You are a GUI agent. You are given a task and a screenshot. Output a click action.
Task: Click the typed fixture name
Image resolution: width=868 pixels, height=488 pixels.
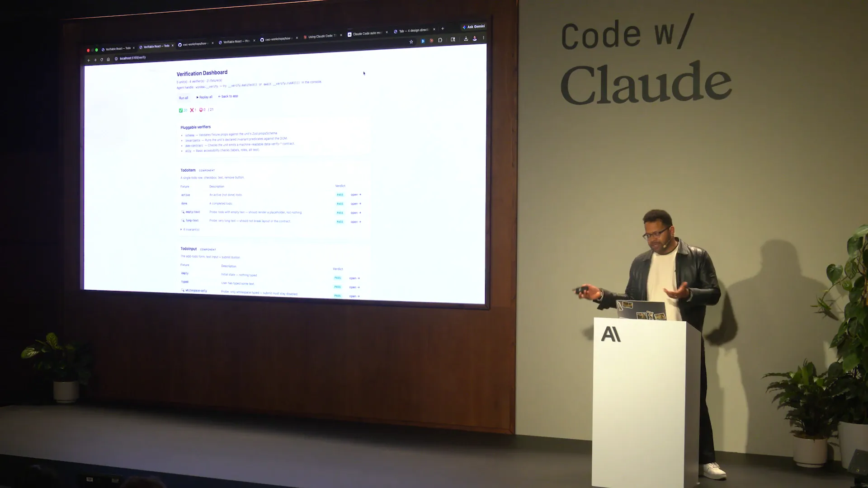185,282
